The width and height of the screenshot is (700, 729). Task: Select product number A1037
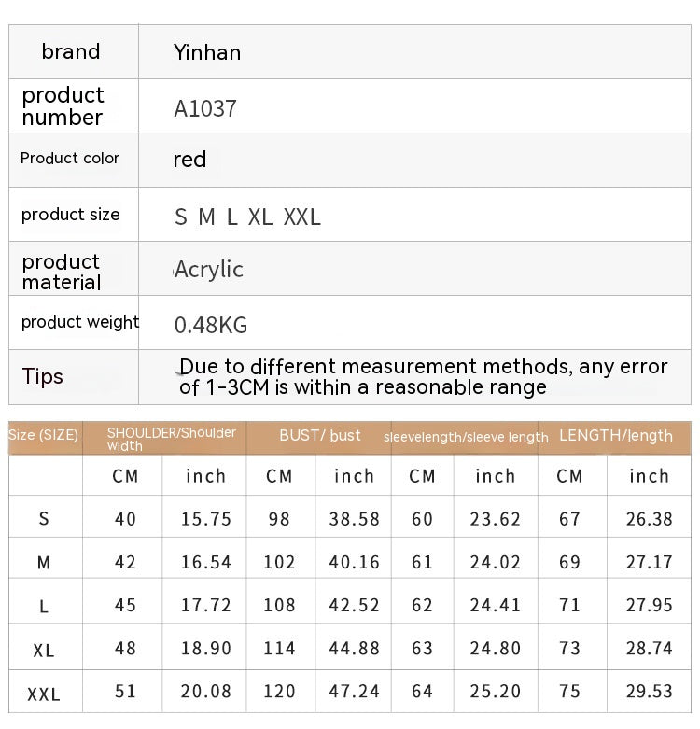click(x=205, y=108)
